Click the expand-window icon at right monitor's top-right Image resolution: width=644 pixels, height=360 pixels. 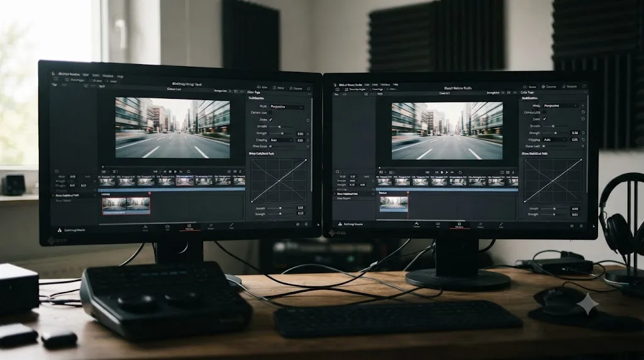[584, 86]
